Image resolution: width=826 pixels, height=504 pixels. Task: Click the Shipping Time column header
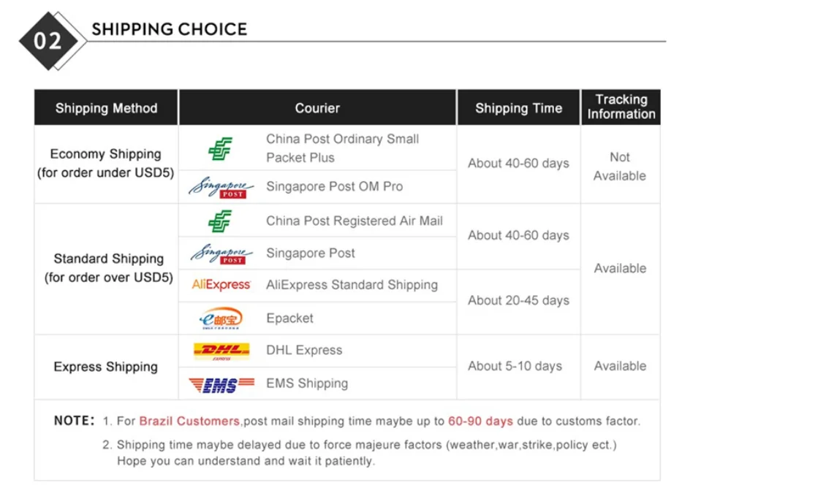coord(518,107)
